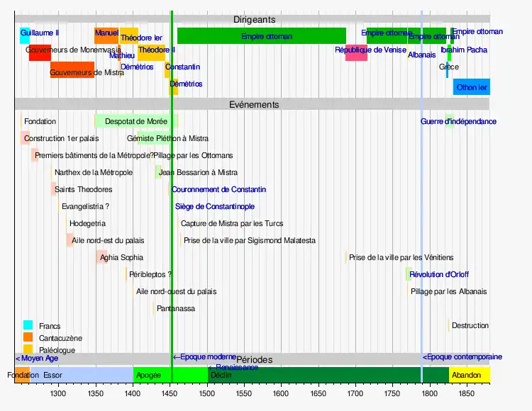Screen dimensions: 532x411
Task: Click the Despotat de Morée event bar
Action: point(135,121)
